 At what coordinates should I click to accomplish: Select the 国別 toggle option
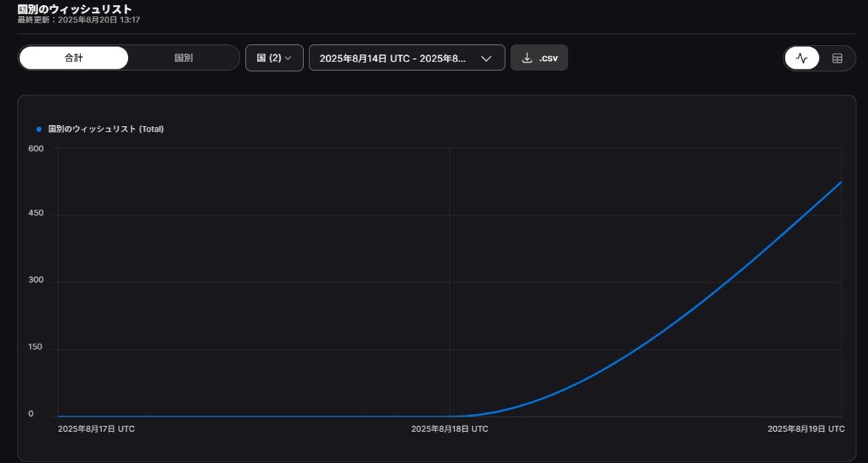pyautogui.click(x=184, y=58)
